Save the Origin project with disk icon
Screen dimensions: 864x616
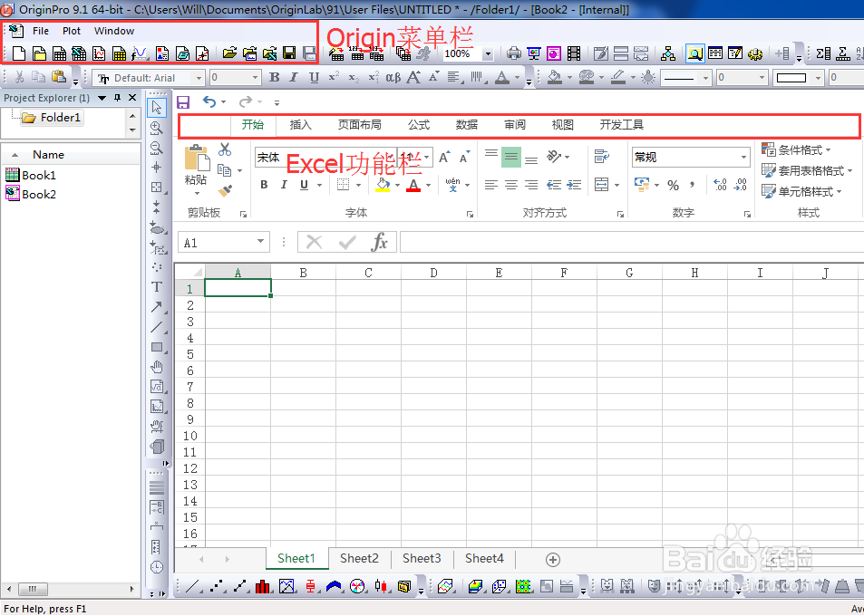tap(289, 53)
